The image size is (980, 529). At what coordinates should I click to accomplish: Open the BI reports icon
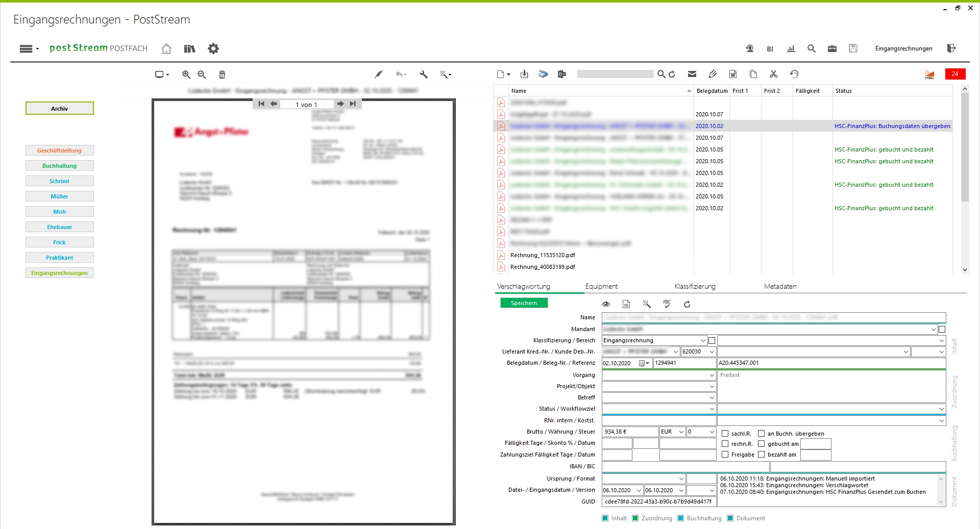click(x=770, y=49)
